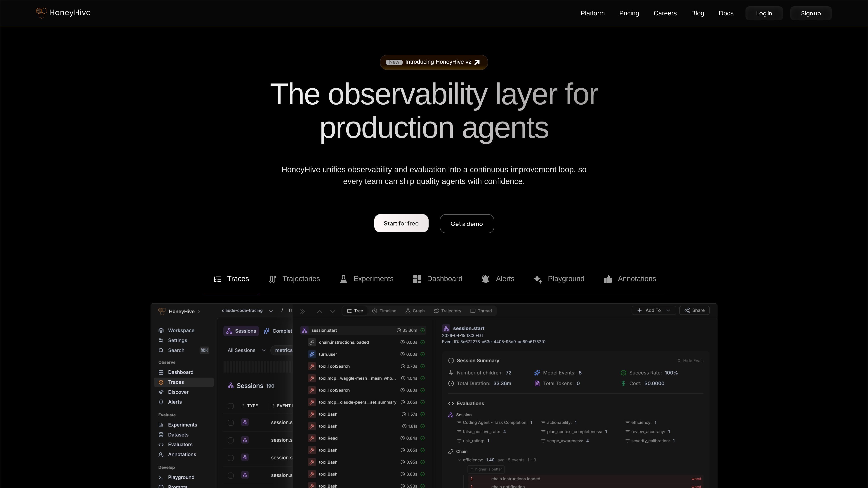Toggle Hide Evals in Session Summary
Screen dimensions: 868x488
pos(690,361)
